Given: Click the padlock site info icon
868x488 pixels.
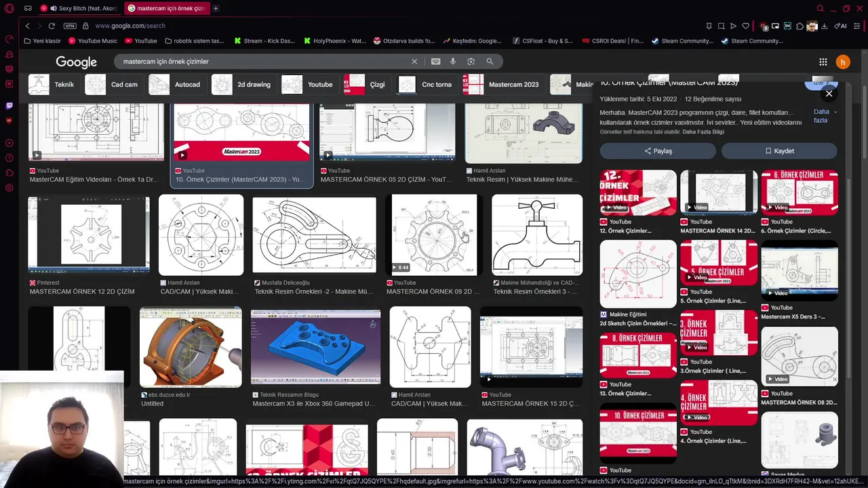Looking at the screenshot, I should [x=85, y=26].
